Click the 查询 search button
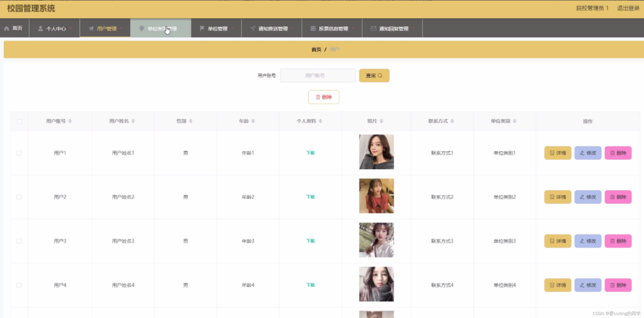 click(374, 75)
